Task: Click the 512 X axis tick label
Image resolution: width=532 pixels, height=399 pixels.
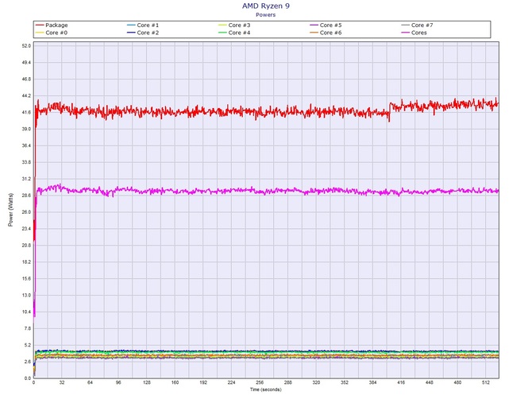Action: (x=486, y=382)
